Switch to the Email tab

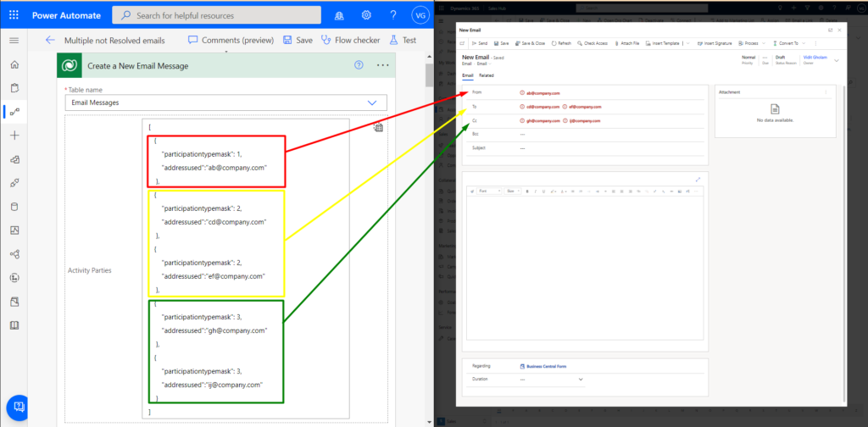pyautogui.click(x=468, y=75)
